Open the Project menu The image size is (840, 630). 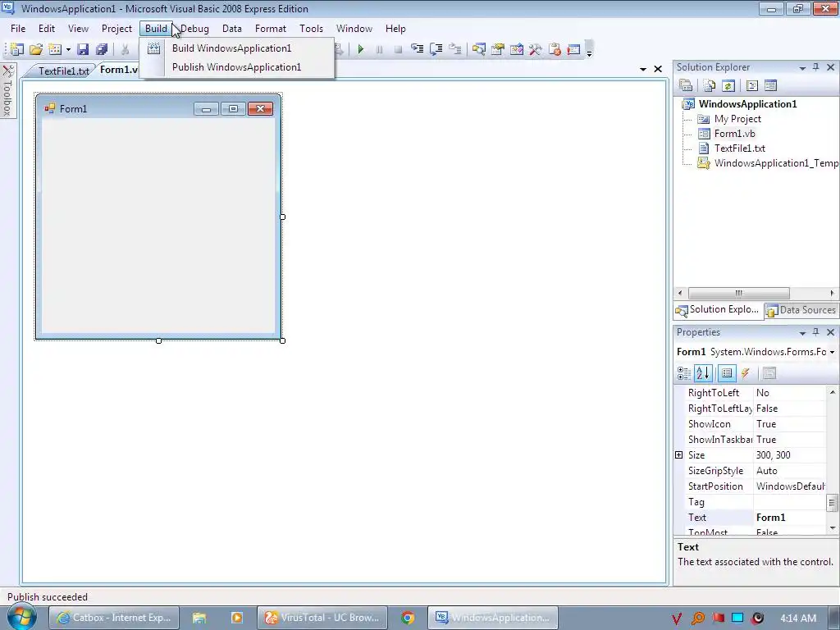pyautogui.click(x=116, y=29)
